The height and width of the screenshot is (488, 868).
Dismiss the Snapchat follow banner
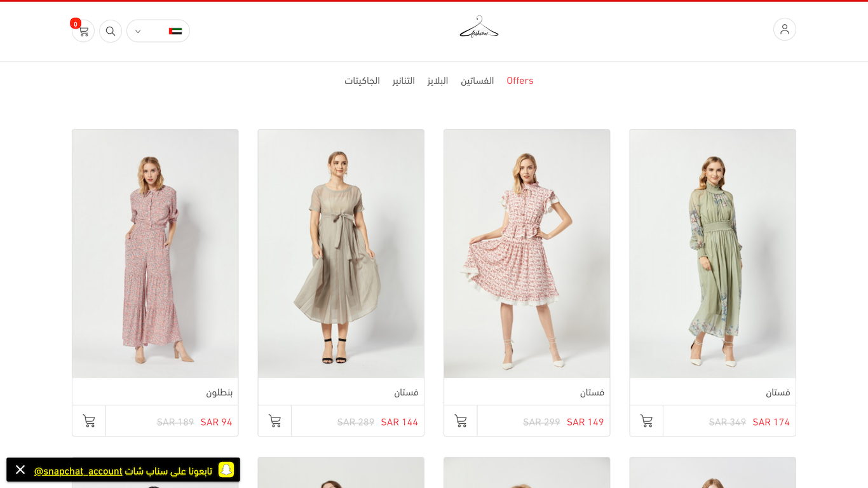tap(20, 470)
